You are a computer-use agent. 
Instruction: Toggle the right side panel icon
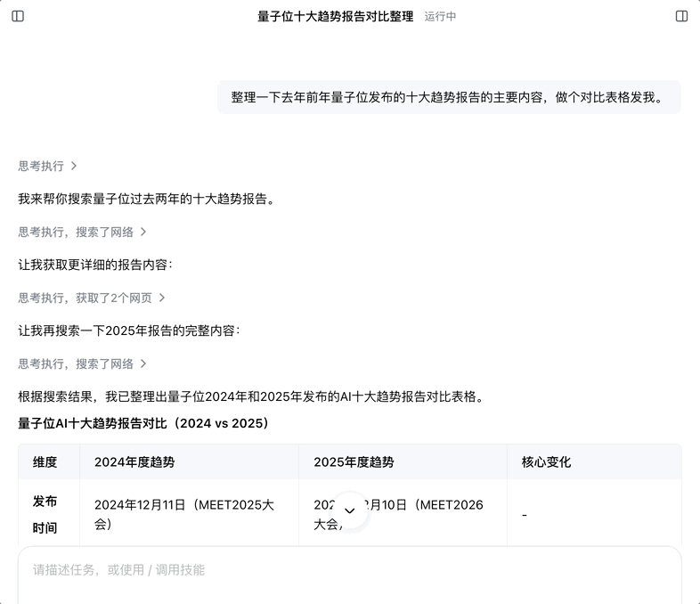coord(681,16)
